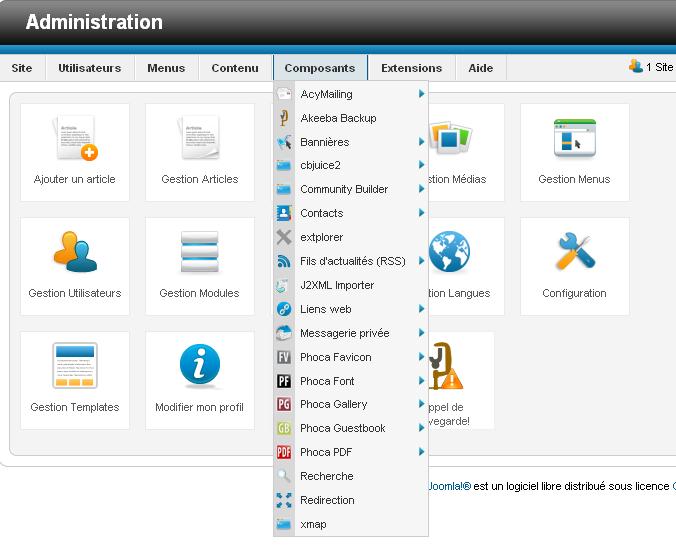
Task: Click the xmap component icon
Action: point(284,524)
